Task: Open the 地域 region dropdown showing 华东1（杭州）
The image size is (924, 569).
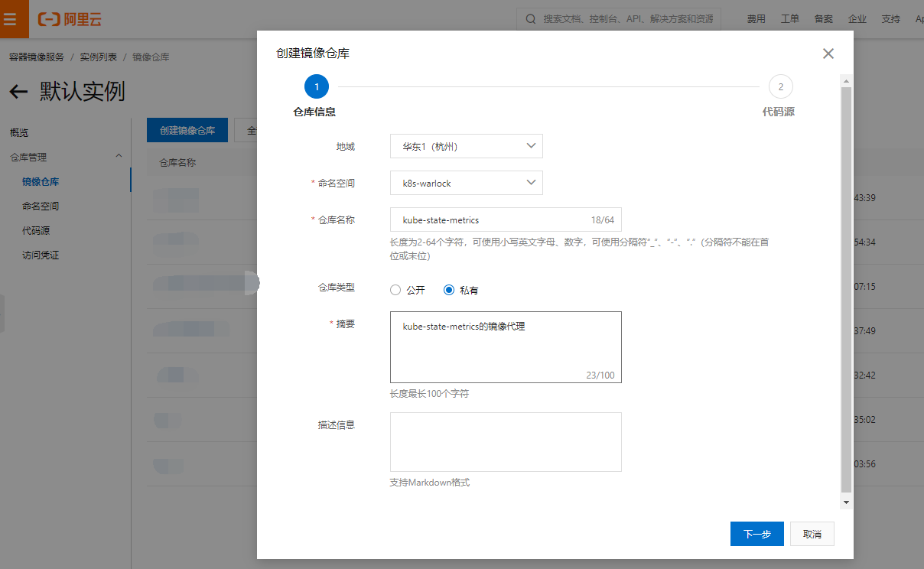Action: pos(466,146)
